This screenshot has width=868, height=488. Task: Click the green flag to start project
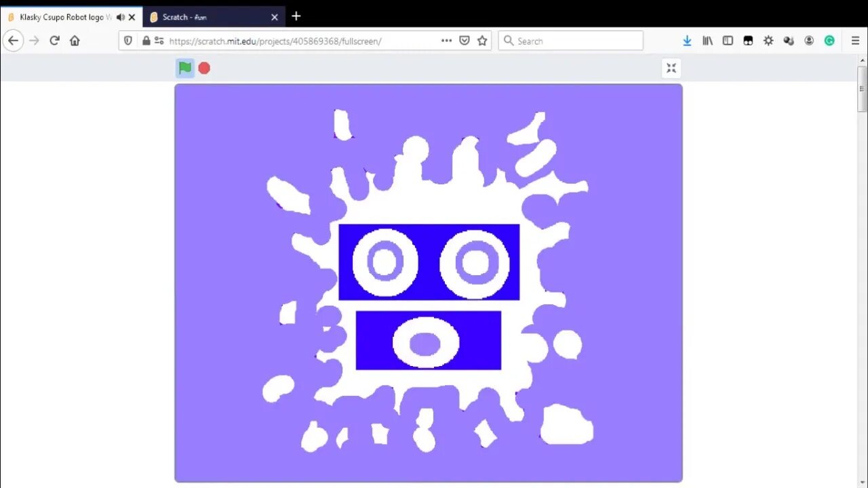tap(184, 68)
